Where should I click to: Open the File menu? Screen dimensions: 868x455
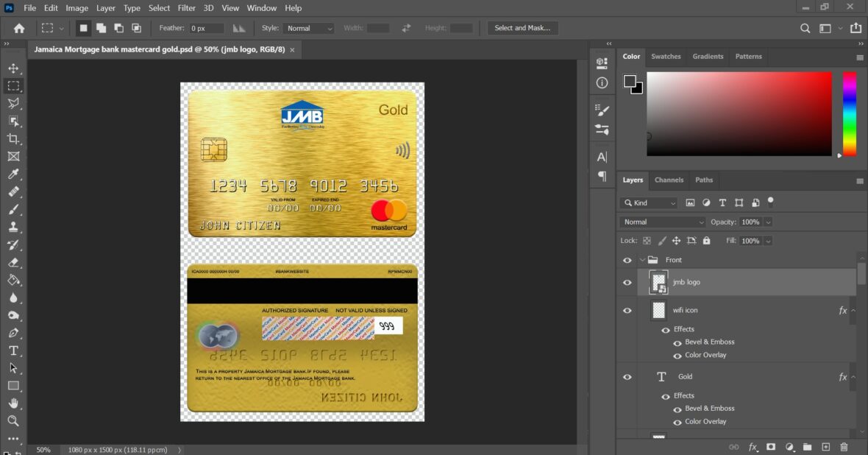pyautogui.click(x=30, y=8)
